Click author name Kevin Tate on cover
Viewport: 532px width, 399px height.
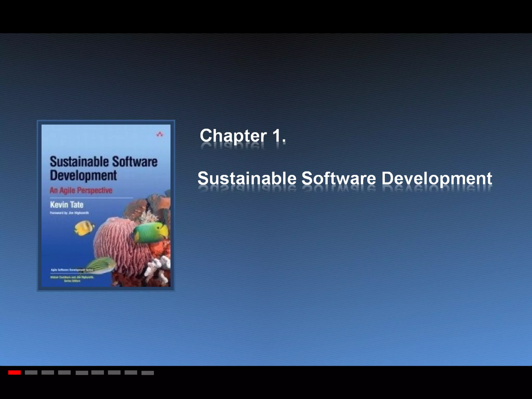pyautogui.click(x=66, y=205)
